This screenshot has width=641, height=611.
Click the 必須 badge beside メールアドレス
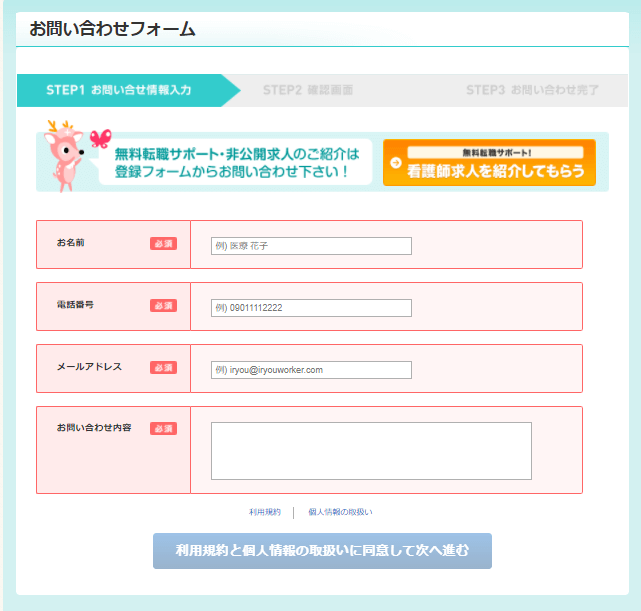click(x=164, y=367)
